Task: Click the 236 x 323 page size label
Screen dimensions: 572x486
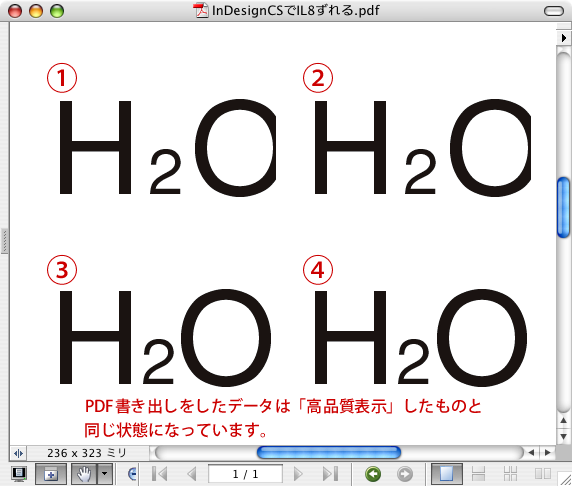Action: coord(86,453)
